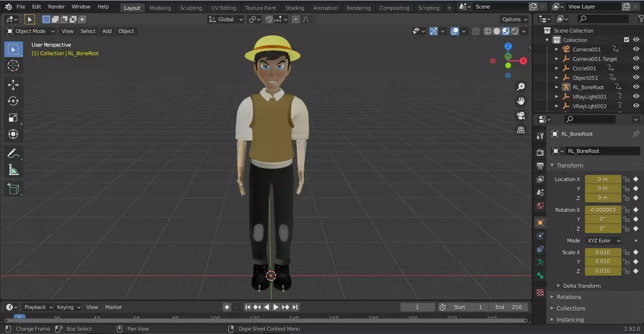The width and height of the screenshot is (644, 334).
Task: Select the Transform tool
Action: click(13, 134)
